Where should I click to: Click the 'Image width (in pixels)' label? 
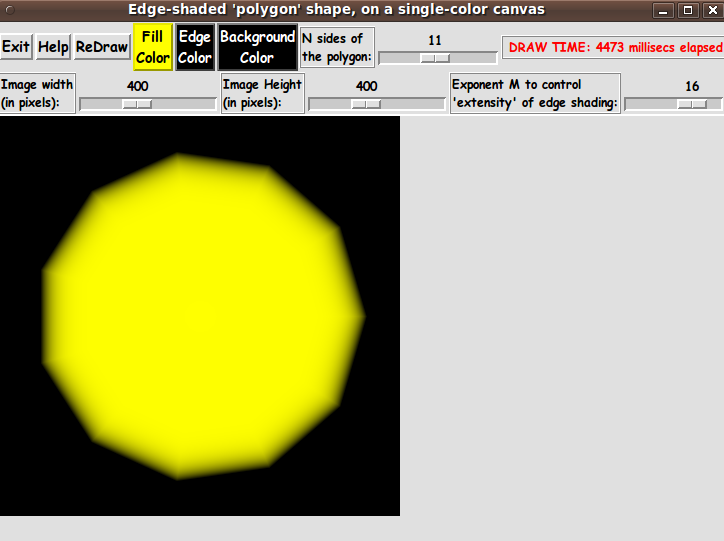click(x=38, y=93)
